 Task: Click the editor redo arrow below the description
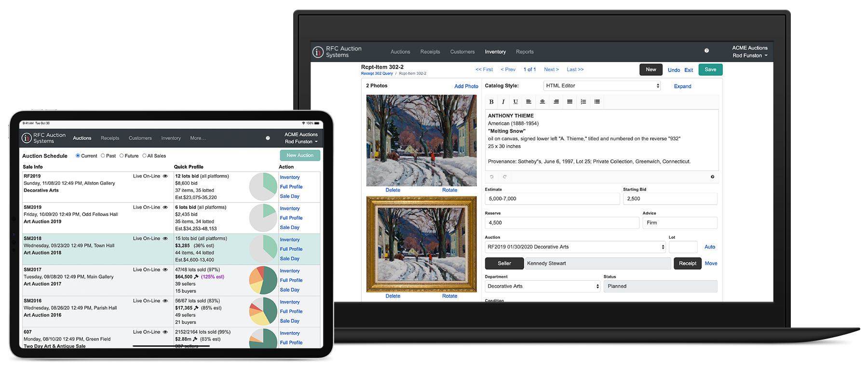pyautogui.click(x=505, y=177)
